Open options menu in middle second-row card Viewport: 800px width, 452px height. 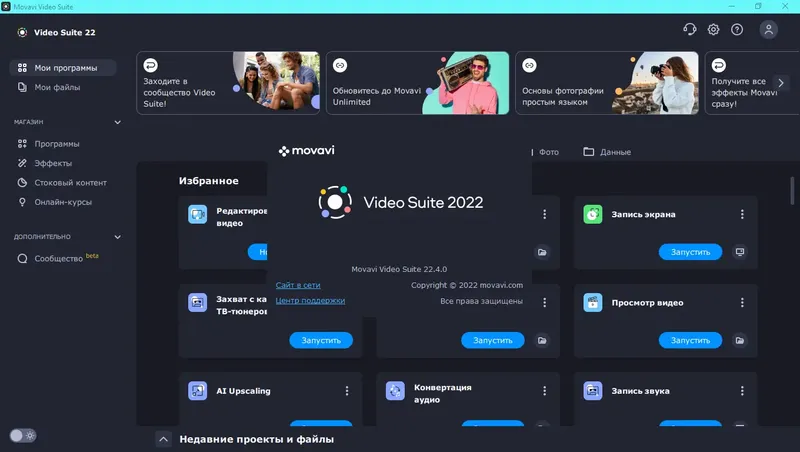point(544,303)
